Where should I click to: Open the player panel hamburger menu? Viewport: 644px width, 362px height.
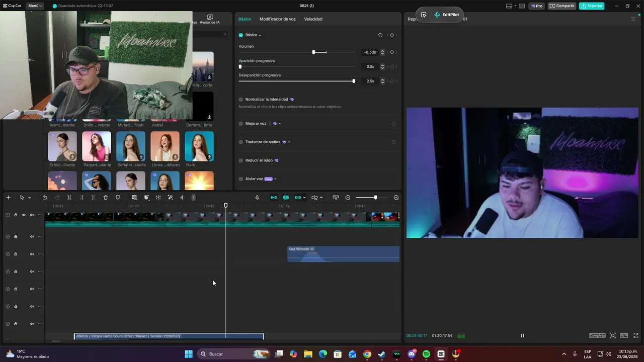(633, 19)
